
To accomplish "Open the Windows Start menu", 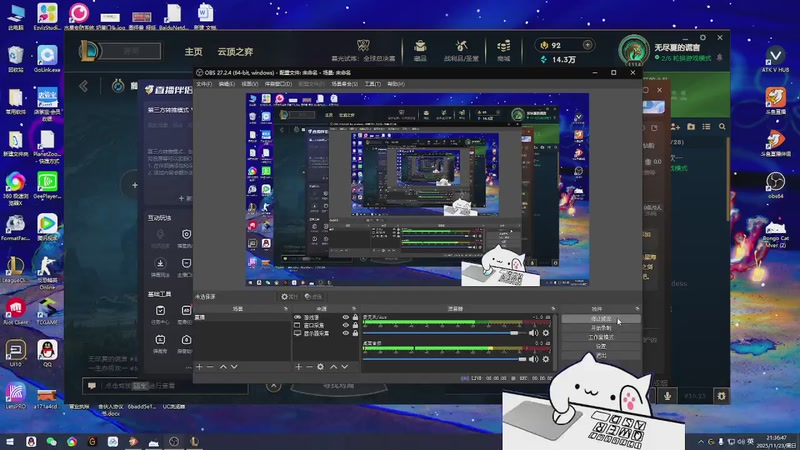I will click(10, 441).
